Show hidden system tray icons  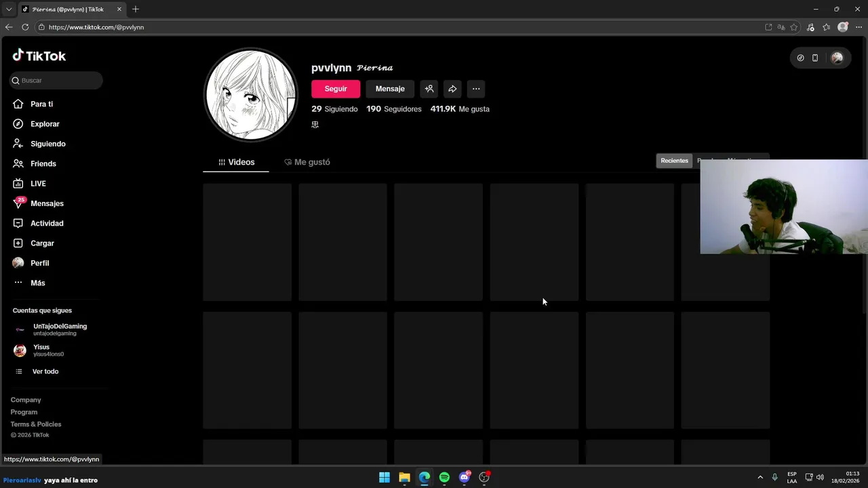pyautogui.click(x=760, y=477)
